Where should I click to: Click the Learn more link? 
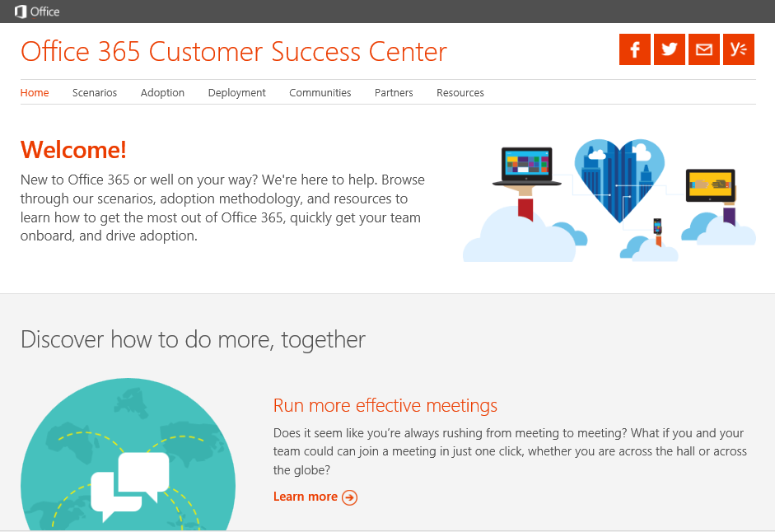306,497
